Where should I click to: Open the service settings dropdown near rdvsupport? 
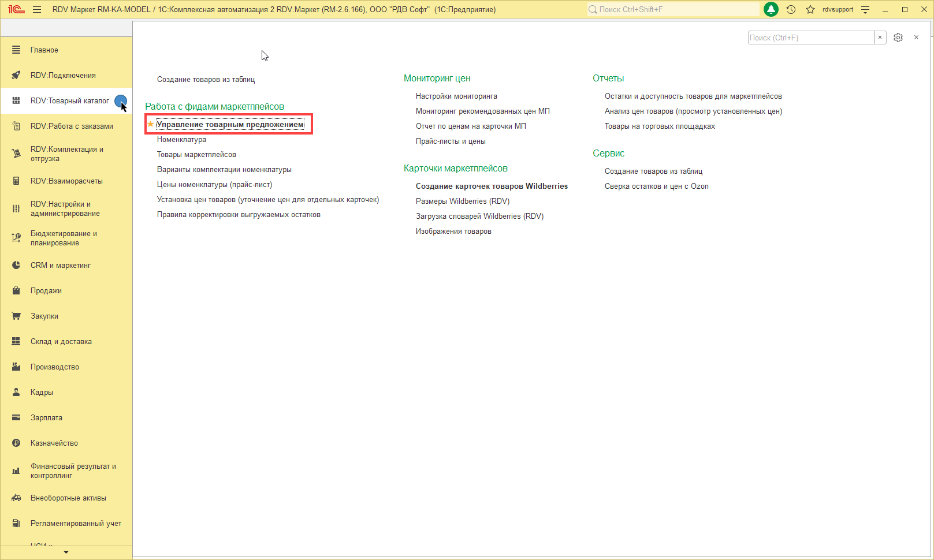point(865,9)
